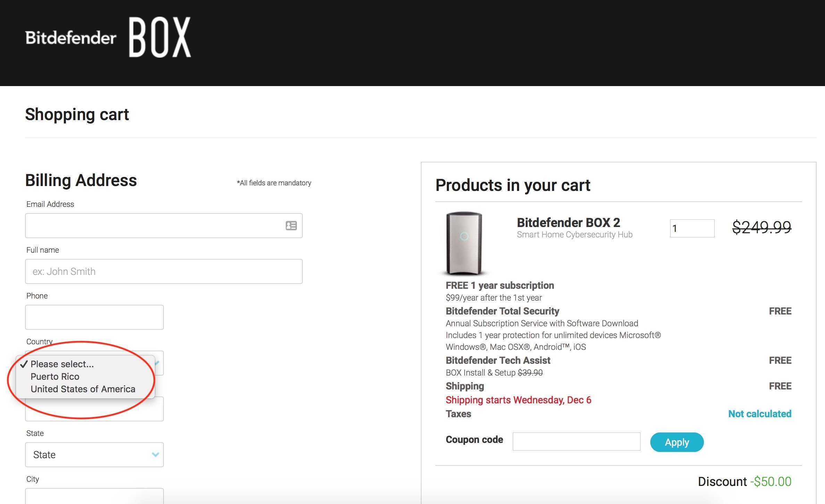
Task: Click the Phone number field
Action: (x=94, y=317)
